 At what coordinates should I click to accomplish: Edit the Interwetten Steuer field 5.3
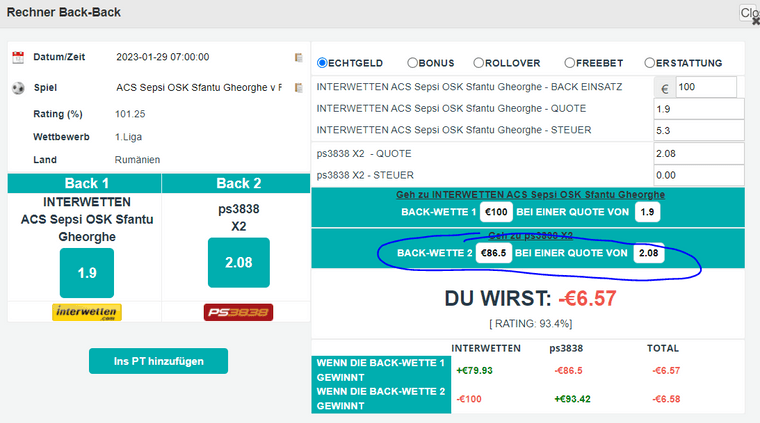pyautogui.click(x=699, y=130)
